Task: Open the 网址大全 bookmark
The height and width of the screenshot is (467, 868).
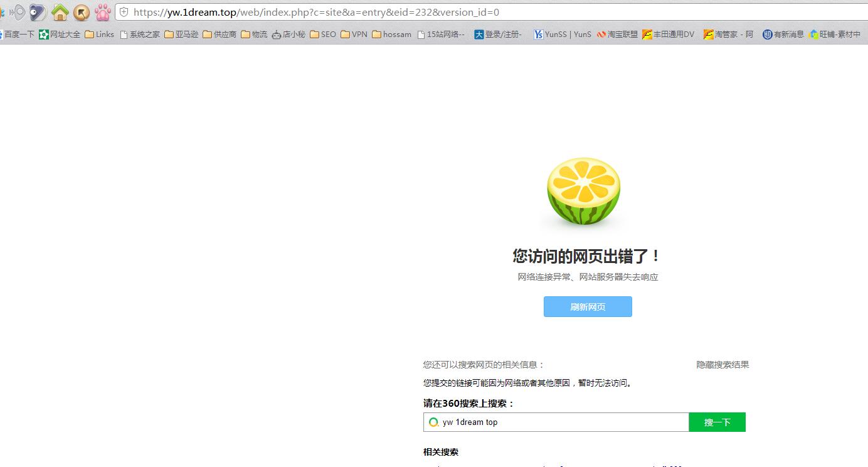Action: tap(60, 35)
